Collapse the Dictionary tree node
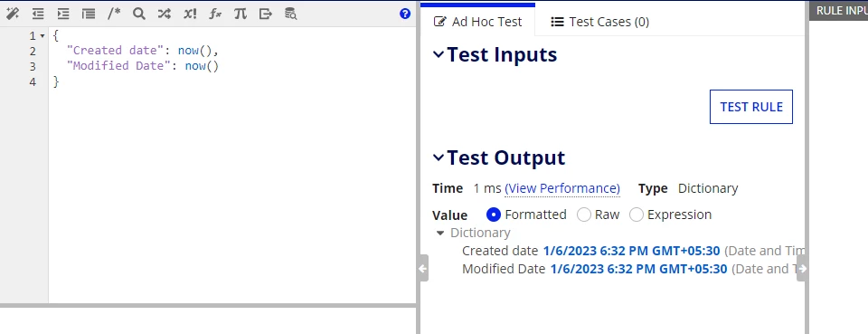The width and height of the screenshot is (868, 334). (x=440, y=234)
